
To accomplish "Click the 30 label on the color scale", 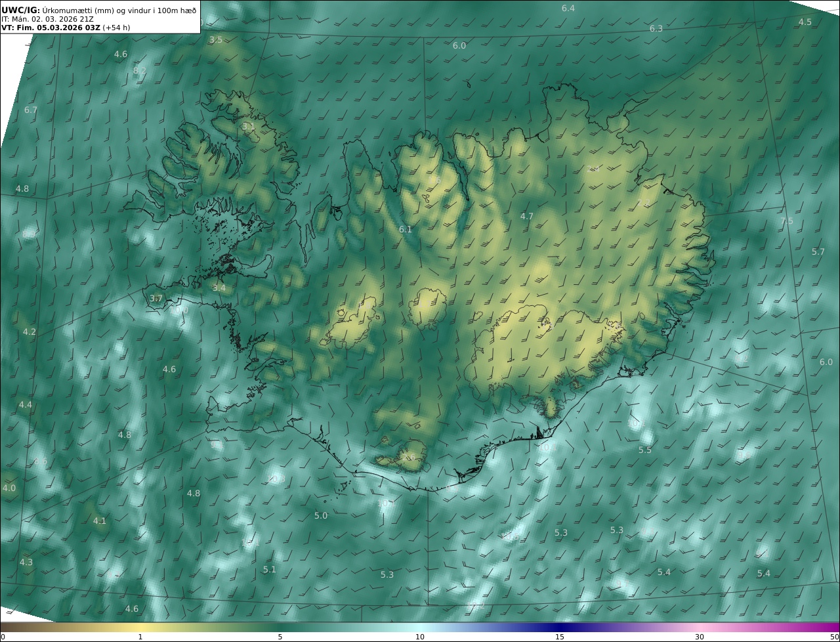I will click(x=700, y=637).
